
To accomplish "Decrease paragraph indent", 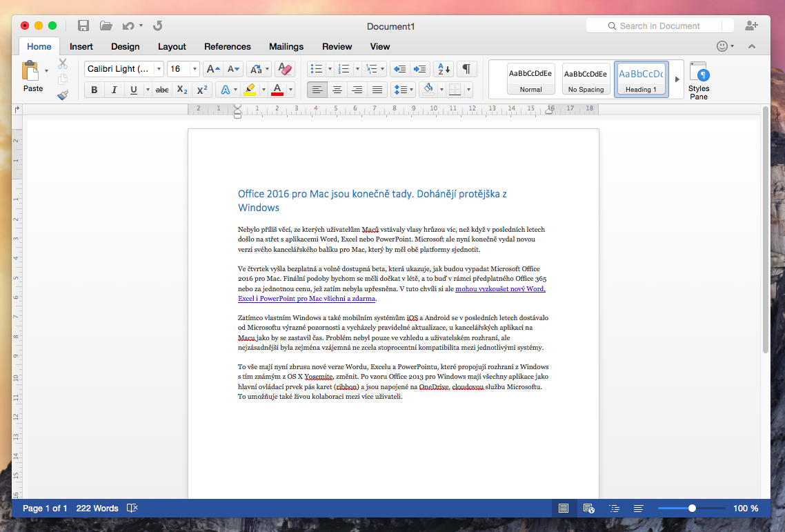I will click(x=399, y=68).
